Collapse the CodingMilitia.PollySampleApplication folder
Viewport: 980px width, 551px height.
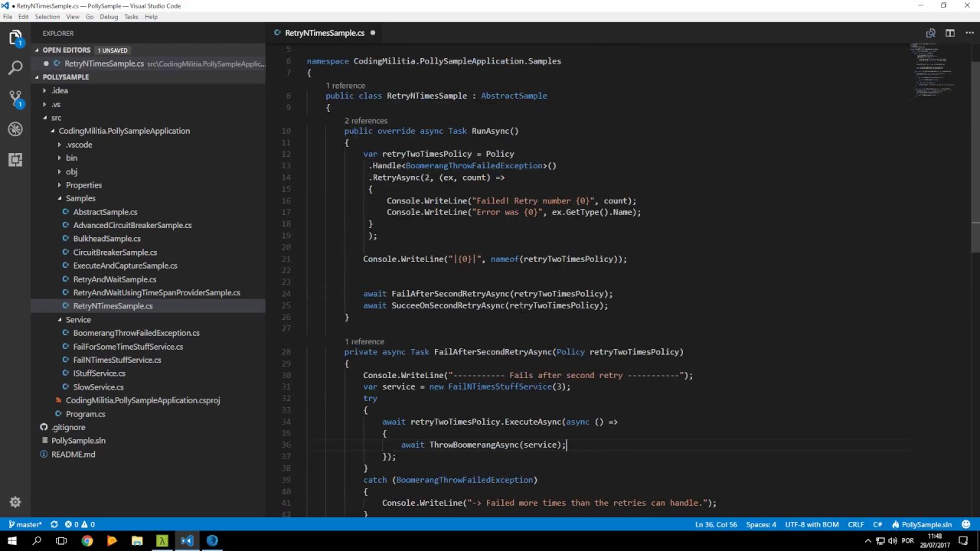124,131
